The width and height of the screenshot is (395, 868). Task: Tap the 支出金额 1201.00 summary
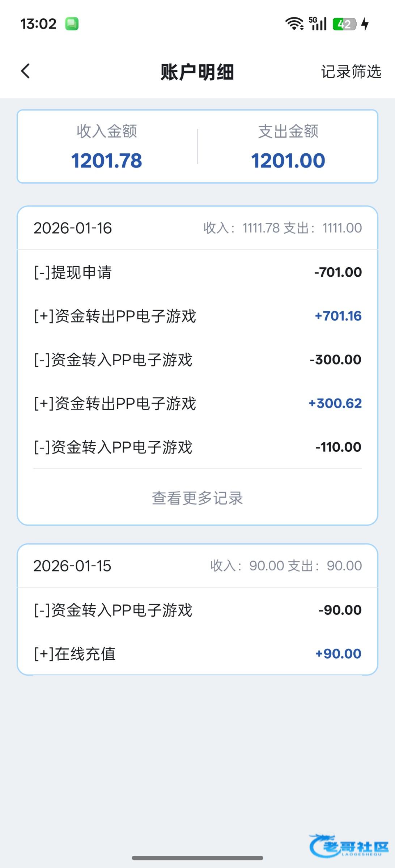click(288, 147)
